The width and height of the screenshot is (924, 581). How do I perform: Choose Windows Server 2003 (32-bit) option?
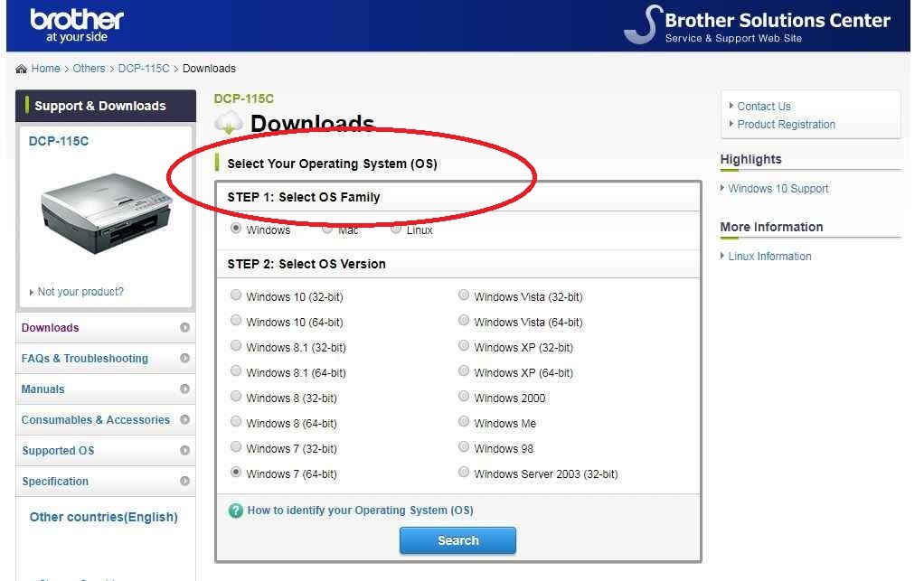click(464, 472)
